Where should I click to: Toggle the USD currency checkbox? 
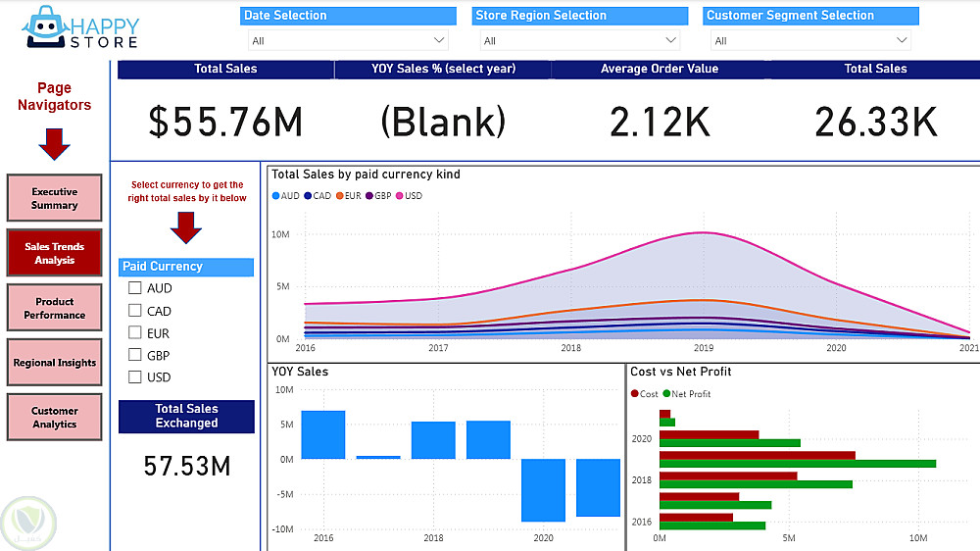click(x=134, y=376)
